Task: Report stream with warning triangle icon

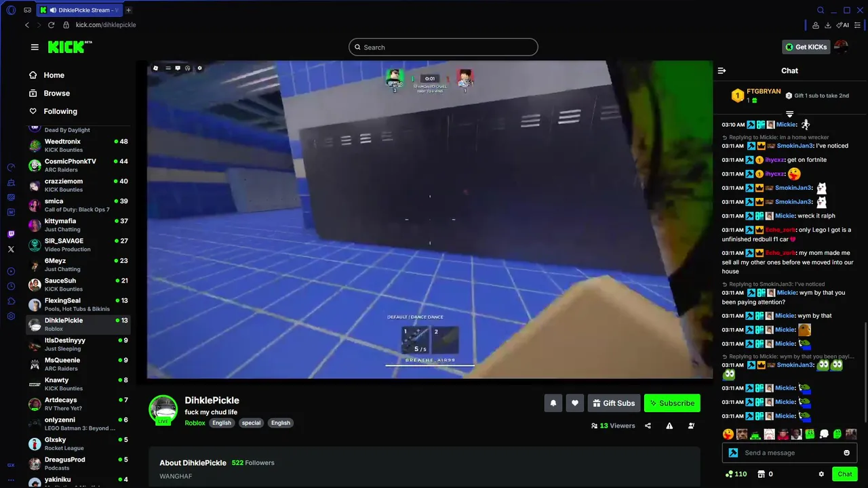Action: (669, 426)
